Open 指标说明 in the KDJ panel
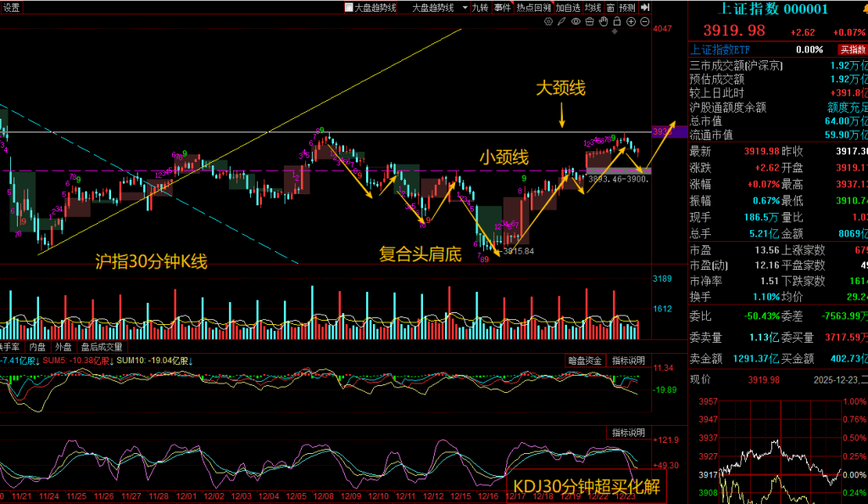Viewport: 868px width, 504px height. pos(628,433)
